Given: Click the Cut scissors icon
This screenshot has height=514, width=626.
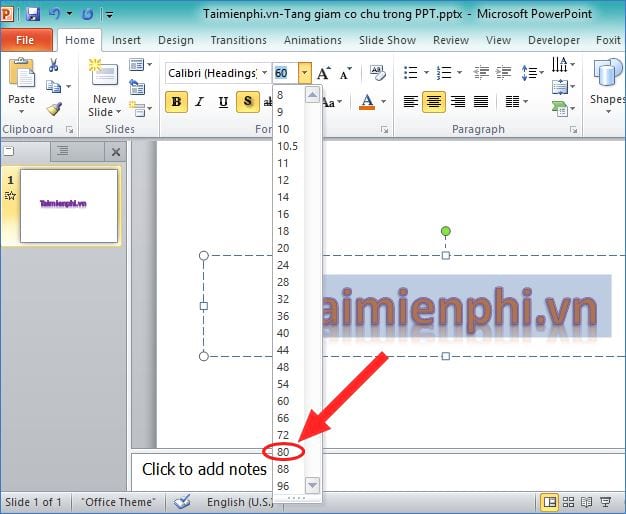Looking at the screenshot, I should (x=53, y=65).
